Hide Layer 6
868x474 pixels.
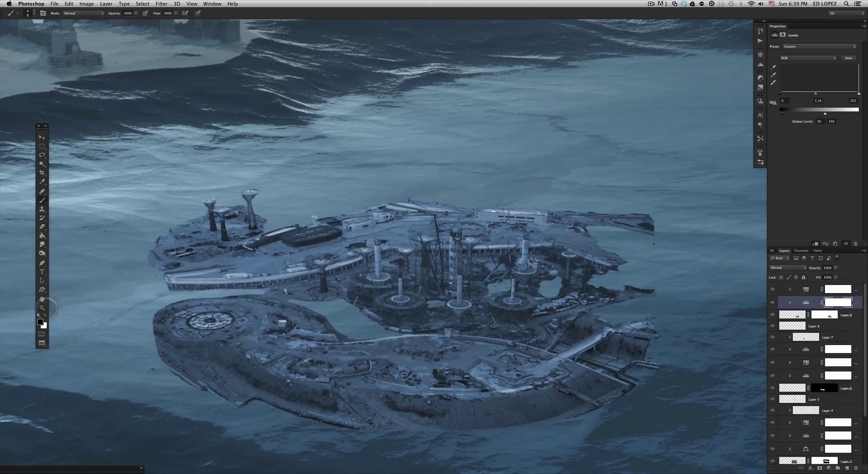pos(772,388)
